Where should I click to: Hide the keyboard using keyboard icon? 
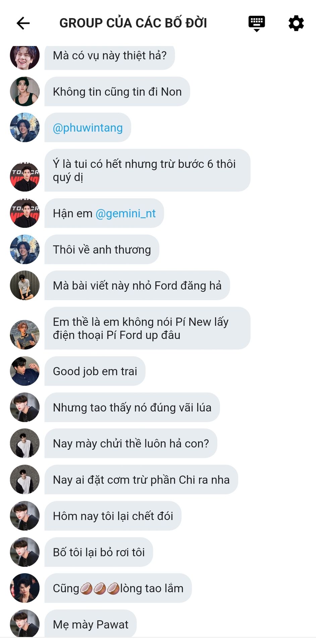257,23
